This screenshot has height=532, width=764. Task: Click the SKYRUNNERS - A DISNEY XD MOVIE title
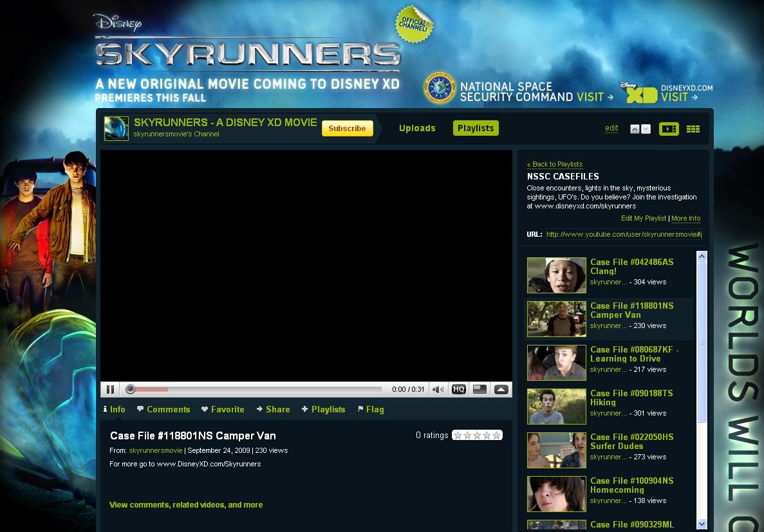[x=225, y=122]
